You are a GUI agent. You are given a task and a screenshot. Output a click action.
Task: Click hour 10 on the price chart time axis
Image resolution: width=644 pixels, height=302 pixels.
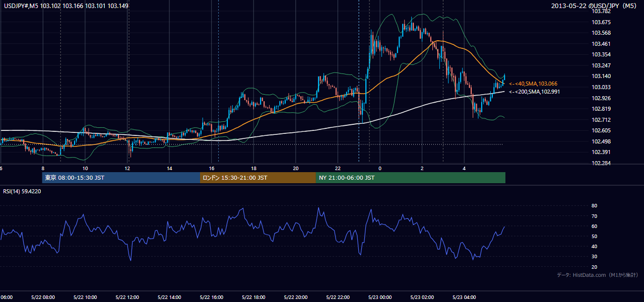point(85,168)
